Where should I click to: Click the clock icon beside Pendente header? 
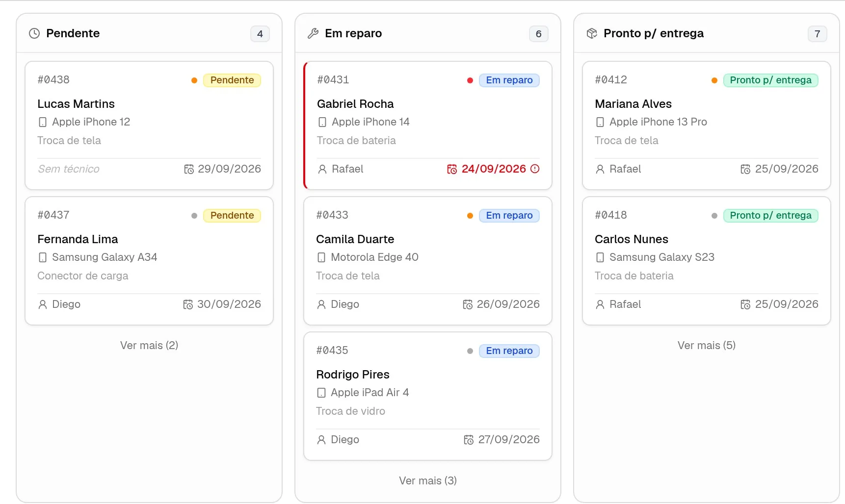[x=34, y=33]
